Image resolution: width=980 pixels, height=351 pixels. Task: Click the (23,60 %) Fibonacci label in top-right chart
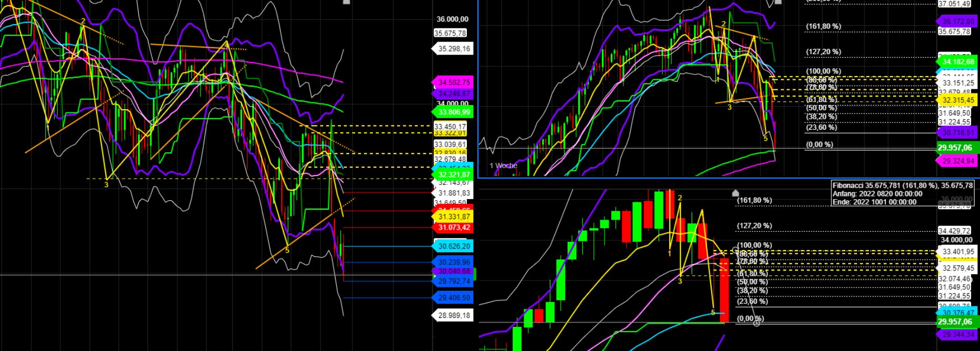tap(821, 127)
